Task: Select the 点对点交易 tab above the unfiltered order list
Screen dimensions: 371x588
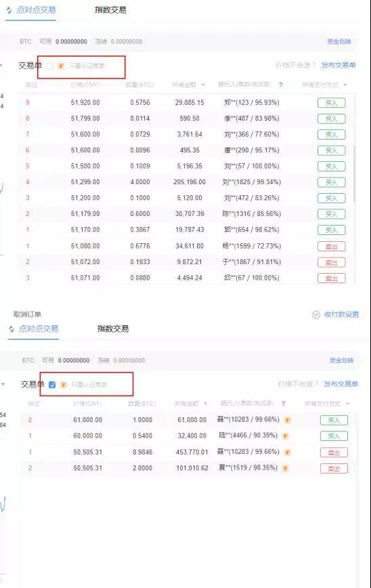Action: pos(31,10)
